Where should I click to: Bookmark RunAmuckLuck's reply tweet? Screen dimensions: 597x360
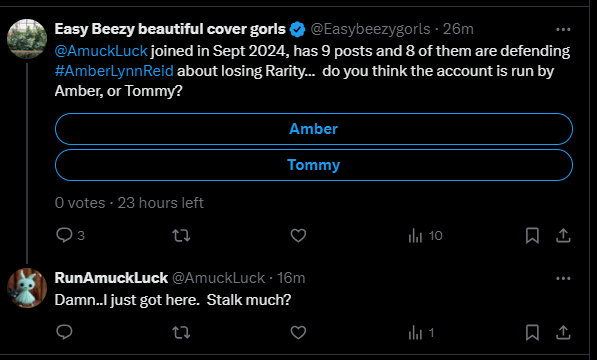pos(532,333)
